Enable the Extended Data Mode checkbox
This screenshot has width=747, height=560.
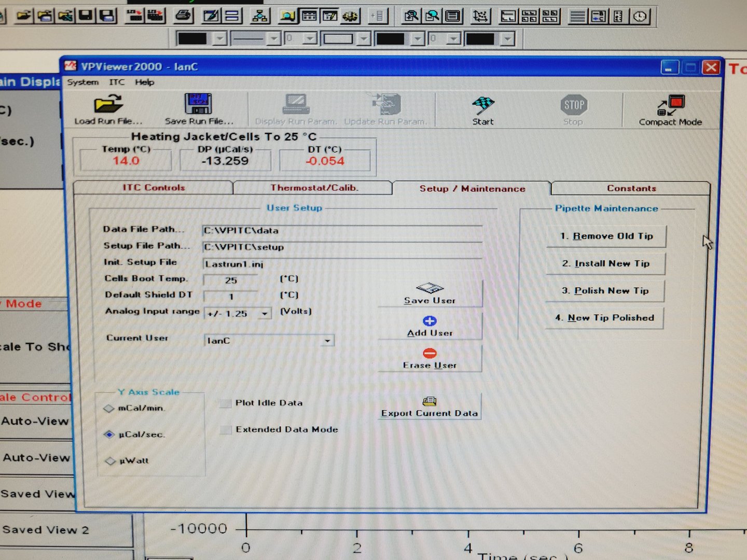(x=226, y=430)
